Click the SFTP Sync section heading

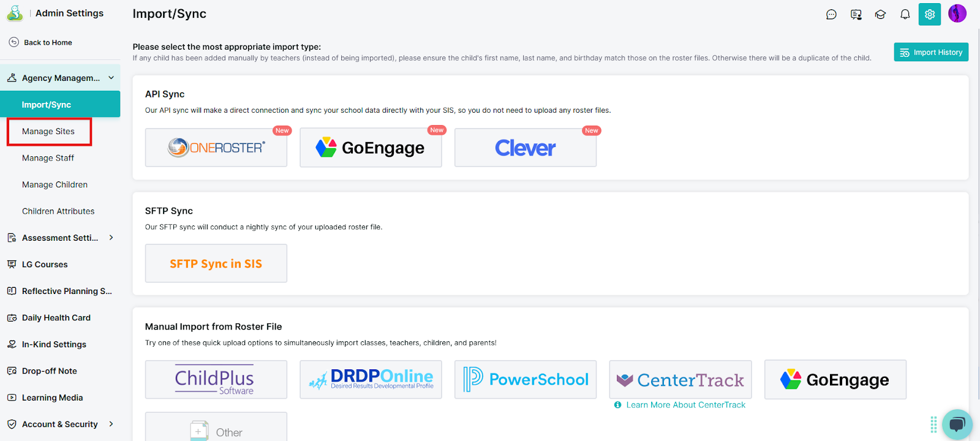tap(169, 211)
